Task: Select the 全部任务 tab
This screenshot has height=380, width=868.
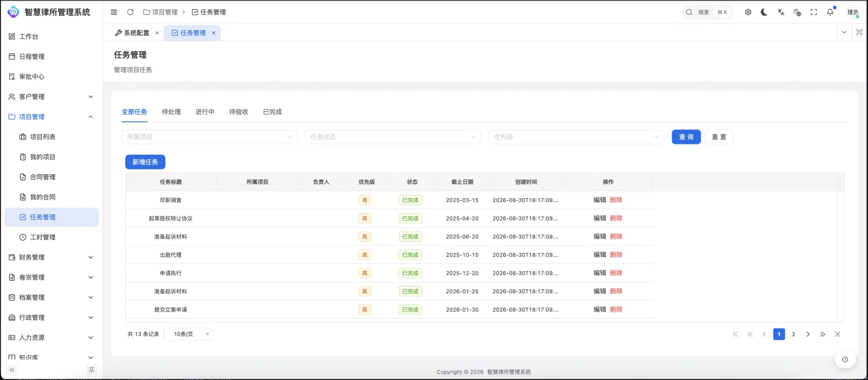Action: [x=134, y=112]
